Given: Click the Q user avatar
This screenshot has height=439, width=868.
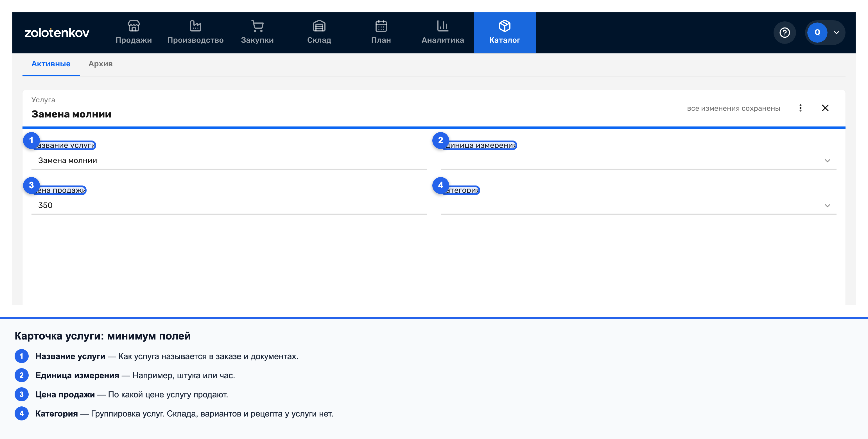Looking at the screenshot, I should tap(817, 33).
